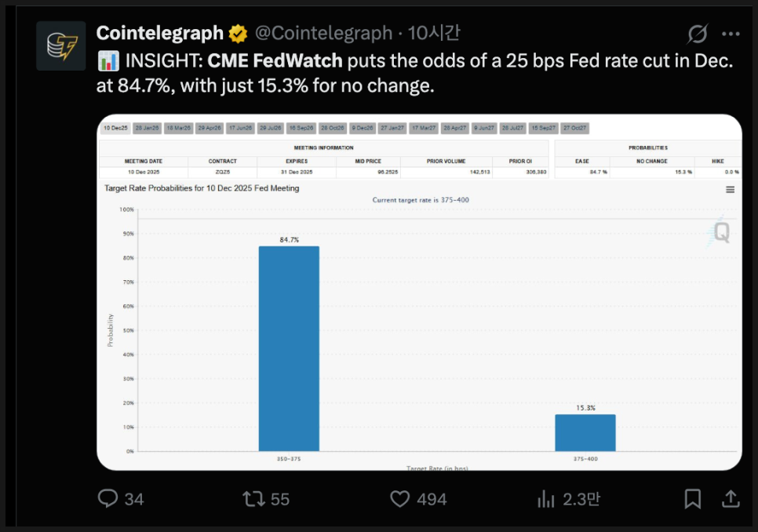Open the @Cointelegraph handle link
Screen dimensions: 758x532
[323, 33]
